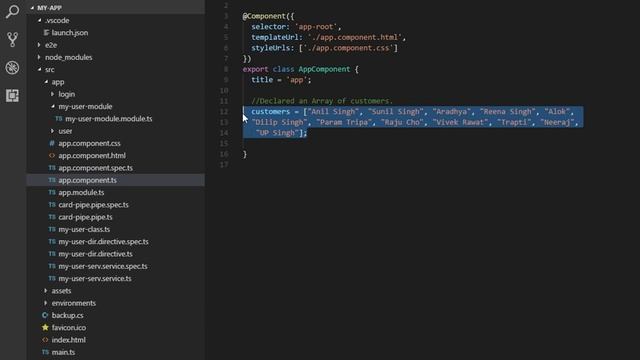Click the 'title' property in editor
This screenshot has height=360, width=640.
[x=262, y=80]
